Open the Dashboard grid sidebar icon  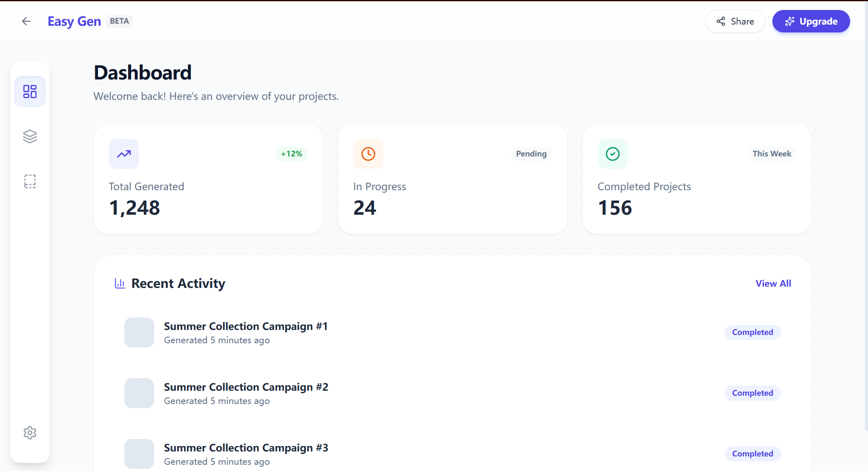coord(30,92)
